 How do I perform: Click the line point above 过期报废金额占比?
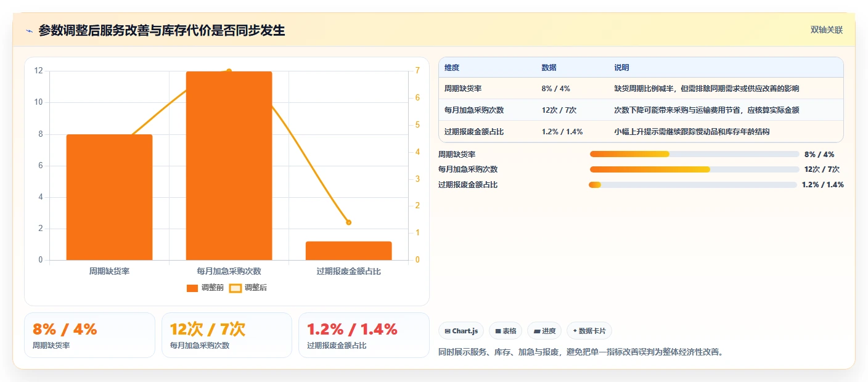coord(348,222)
